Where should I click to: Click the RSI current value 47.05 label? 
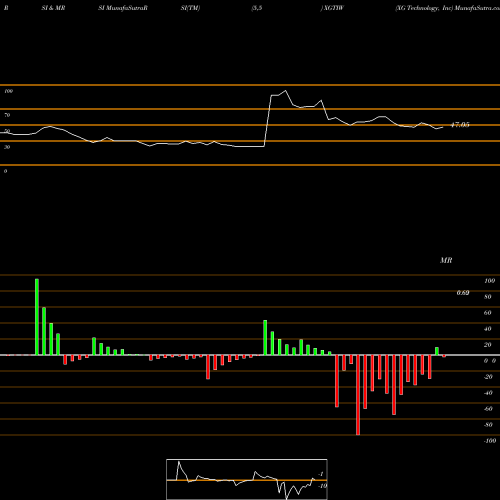[x=460, y=125]
